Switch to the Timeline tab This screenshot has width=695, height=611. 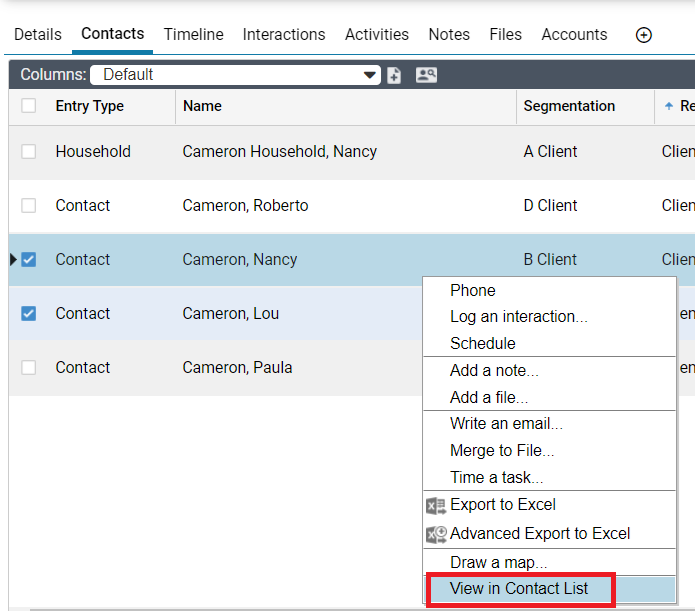click(x=194, y=34)
